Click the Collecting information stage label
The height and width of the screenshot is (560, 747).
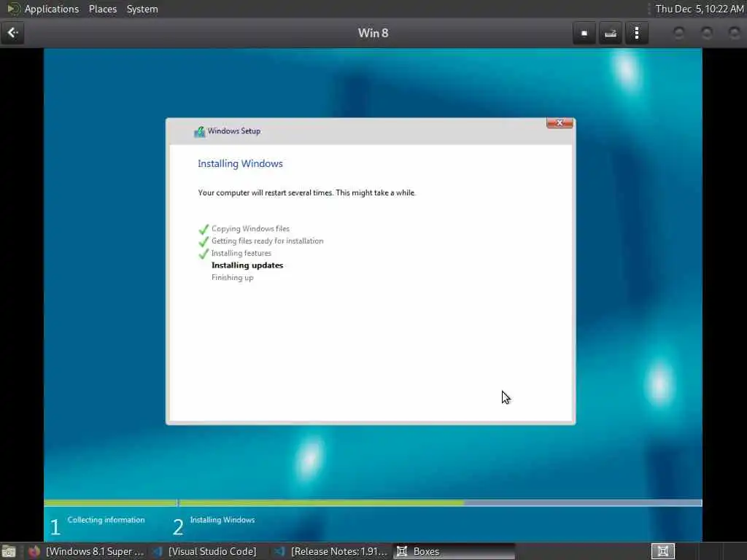[x=106, y=520]
